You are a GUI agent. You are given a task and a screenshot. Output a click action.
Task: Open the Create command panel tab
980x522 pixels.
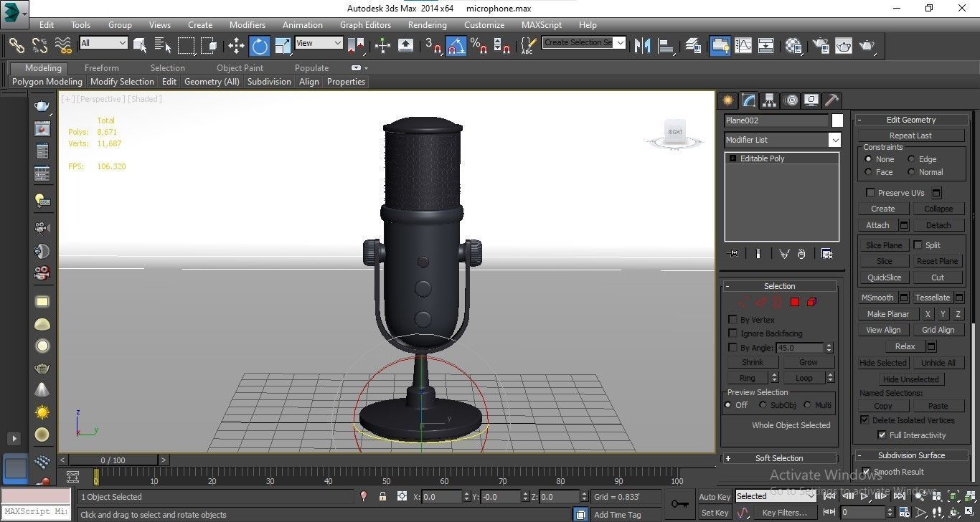tap(727, 100)
